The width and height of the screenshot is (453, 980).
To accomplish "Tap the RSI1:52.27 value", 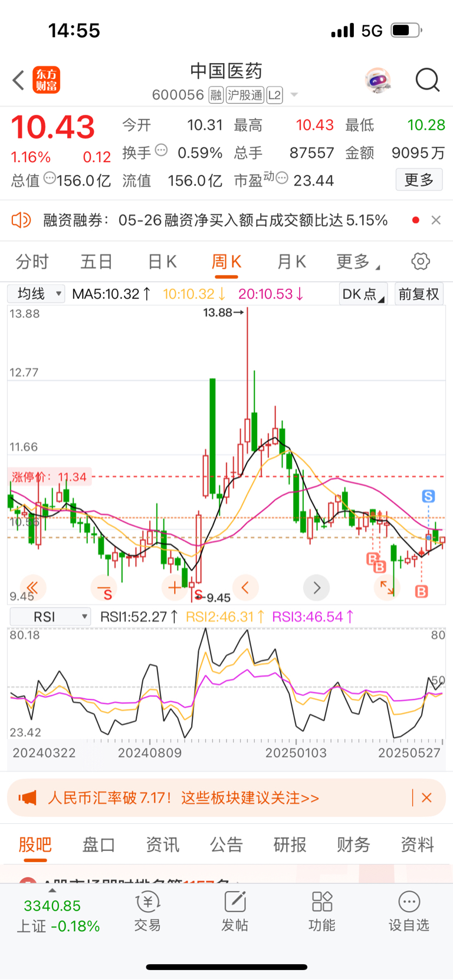I will (x=139, y=617).
